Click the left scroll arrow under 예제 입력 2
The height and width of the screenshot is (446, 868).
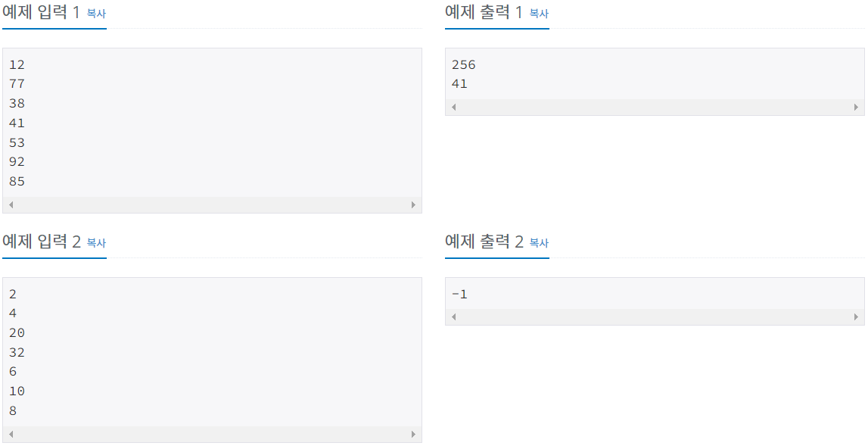[x=9, y=434]
